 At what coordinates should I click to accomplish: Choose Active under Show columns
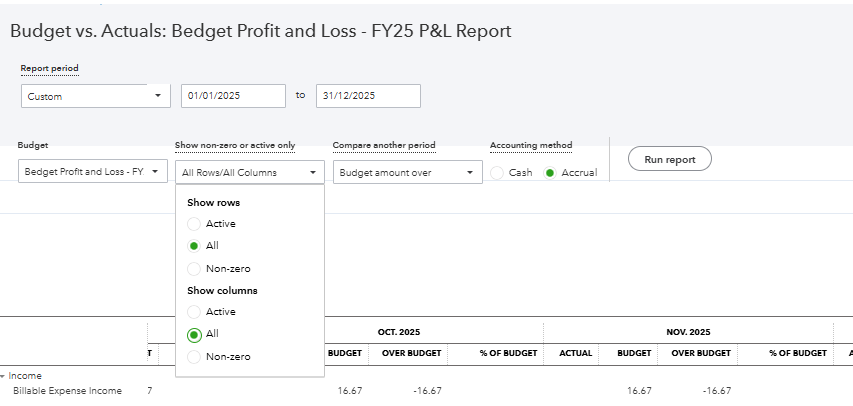tap(195, 312)
